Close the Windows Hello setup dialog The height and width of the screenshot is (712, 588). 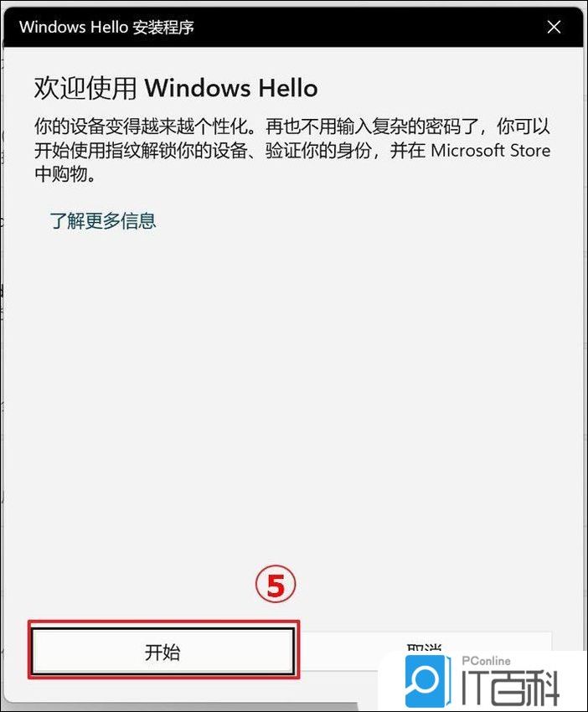click(554, 28)
